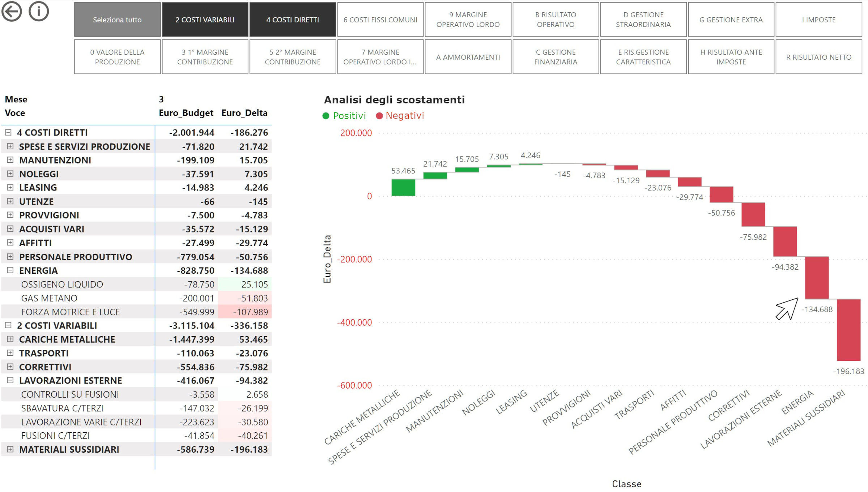The width and height of the screenshot is (868, 492).
Task: Select the OSSIGENO LIQUIDO row label
Action: pyautogui.click(x=62, y=284)
